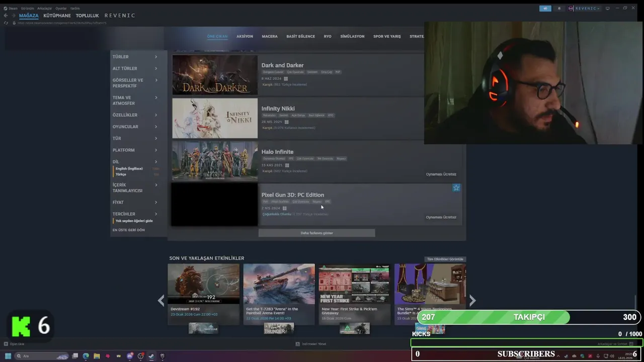This screenshot has width=644, height=362.
Task: Open the Devstream #192 event card
Action: point(203,294)
